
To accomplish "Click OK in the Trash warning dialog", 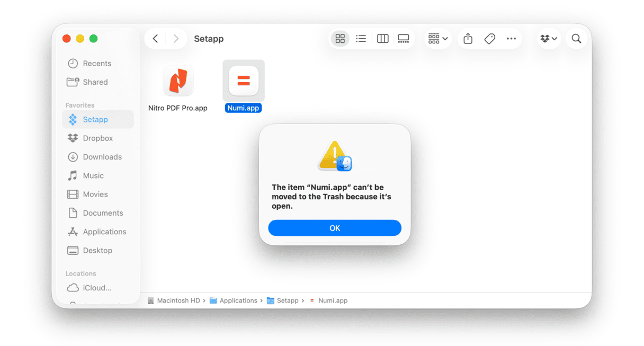I will point(335,228).
